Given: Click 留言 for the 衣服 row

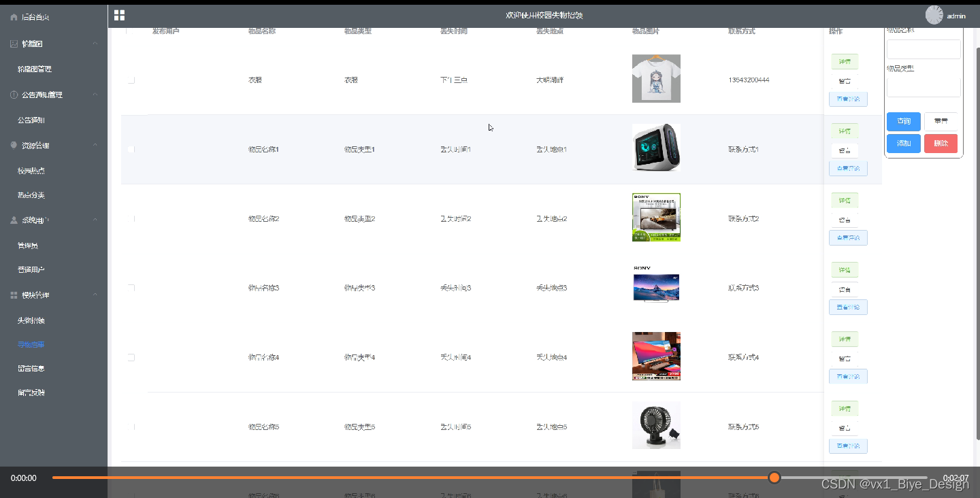Looking at the screenshot, I should click(x=845, y=81).
